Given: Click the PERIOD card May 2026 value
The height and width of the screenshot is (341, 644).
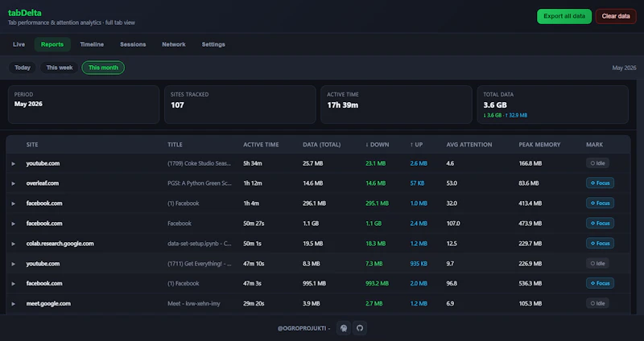Looking at the screenshot, I should pos(28,105).
